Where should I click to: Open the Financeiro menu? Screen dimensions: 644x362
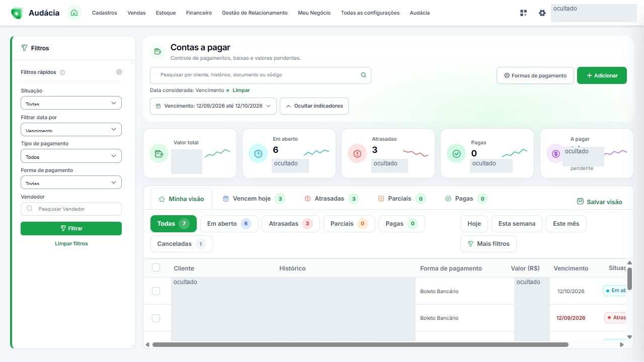(x=199, y=13)
